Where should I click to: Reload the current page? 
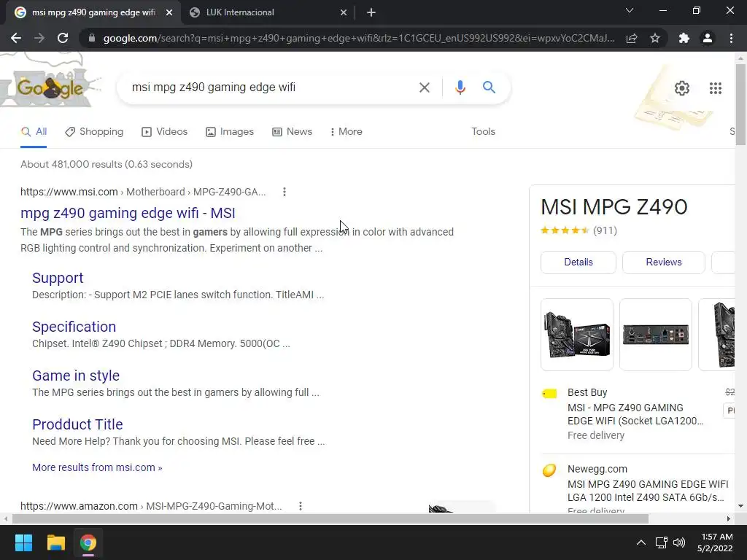tap(63, 38)
